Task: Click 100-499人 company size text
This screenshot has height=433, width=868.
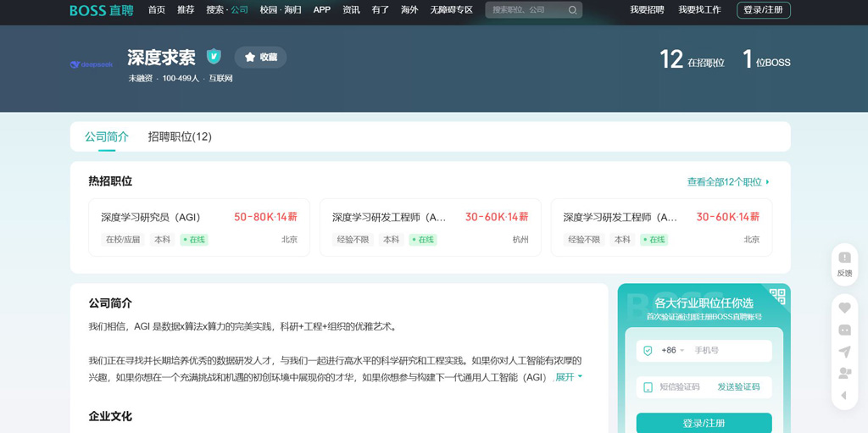Action: pyautogui.click(x=181, y=79)
